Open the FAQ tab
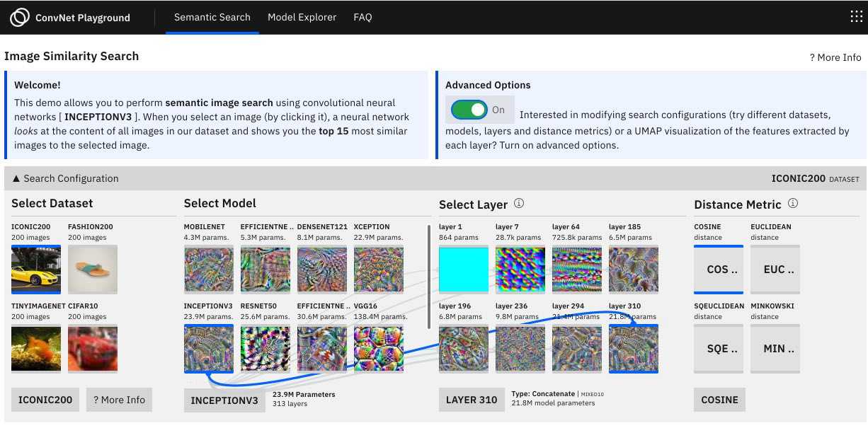 click(362, 17)
